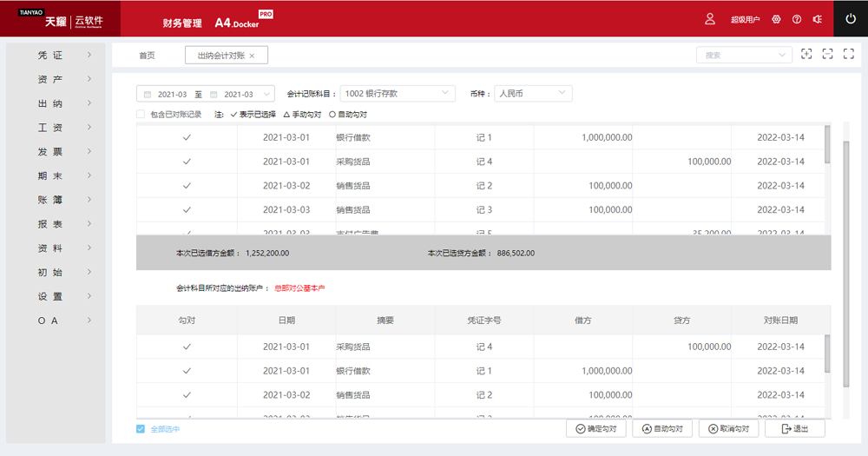Click the 确定勾对 button
868x456 pixels.
595,429
